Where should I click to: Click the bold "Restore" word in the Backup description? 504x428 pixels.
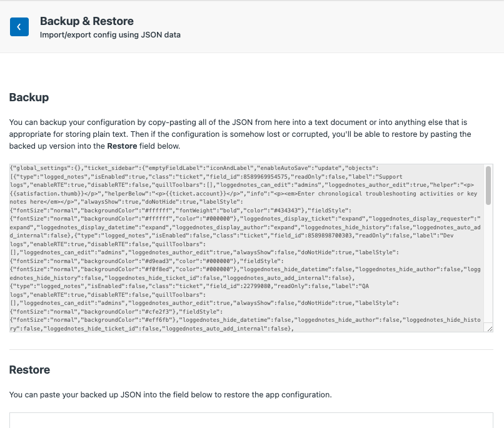(x=122, y=146)
